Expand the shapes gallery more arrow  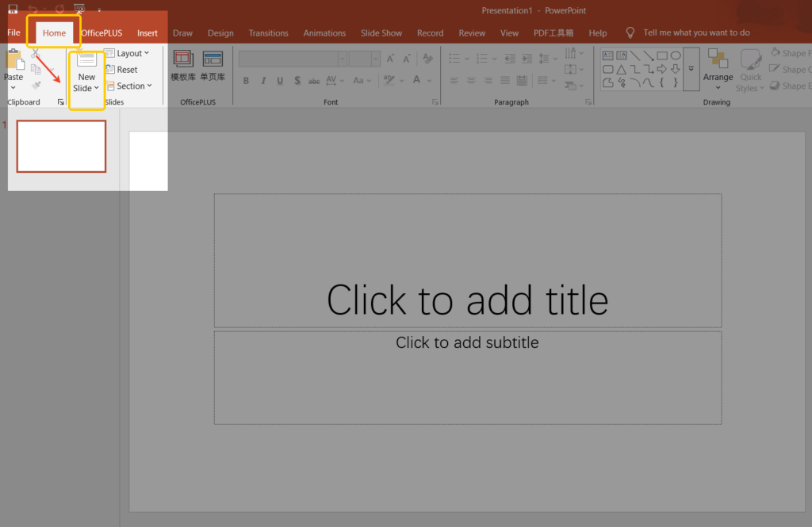point(691,69)
